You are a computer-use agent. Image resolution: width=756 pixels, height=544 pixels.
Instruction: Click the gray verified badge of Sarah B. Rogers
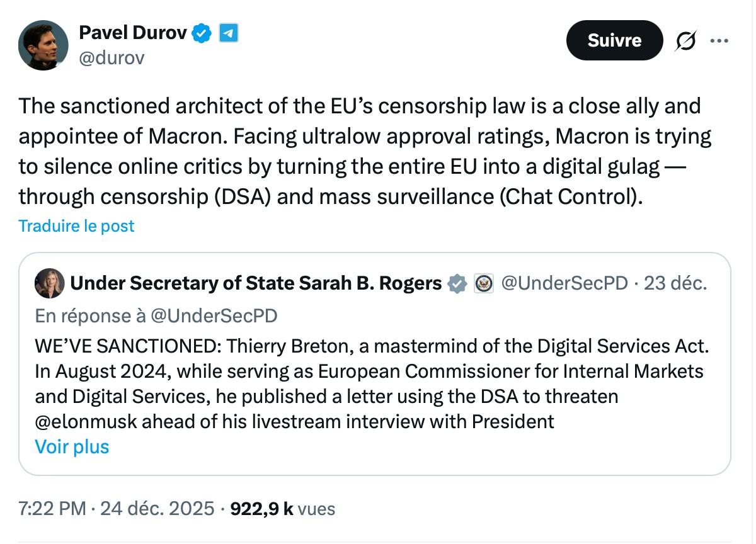click(x=457, y=284)
